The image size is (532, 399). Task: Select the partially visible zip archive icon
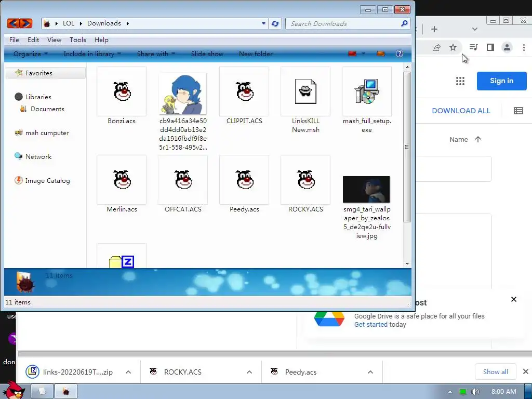[122, 261]
